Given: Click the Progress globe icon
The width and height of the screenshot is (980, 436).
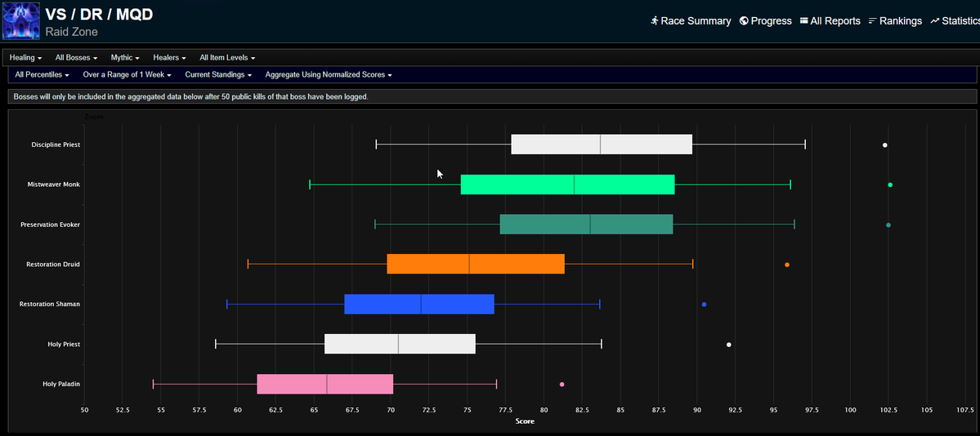Looking at the screenshot, I should [744, 20].
